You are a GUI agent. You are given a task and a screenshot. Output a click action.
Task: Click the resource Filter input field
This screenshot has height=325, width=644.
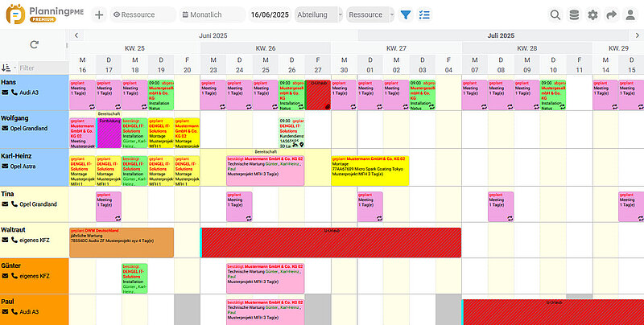tap(43, 68)
